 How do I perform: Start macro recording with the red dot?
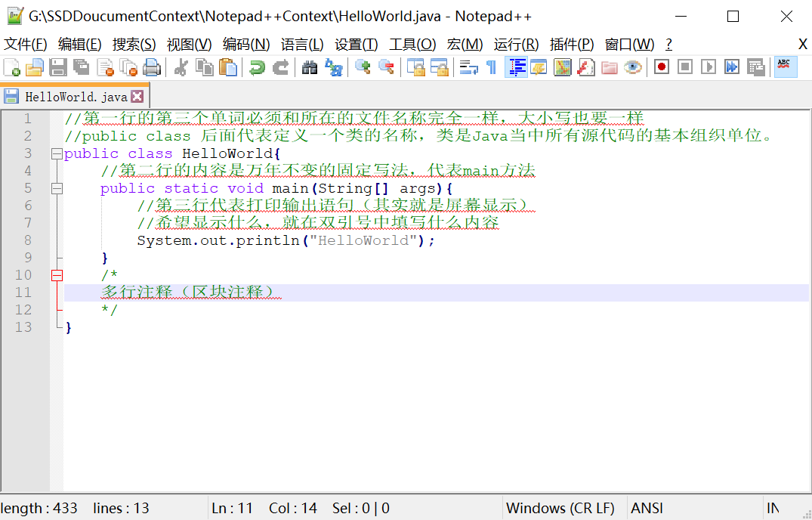click(661, 67)
